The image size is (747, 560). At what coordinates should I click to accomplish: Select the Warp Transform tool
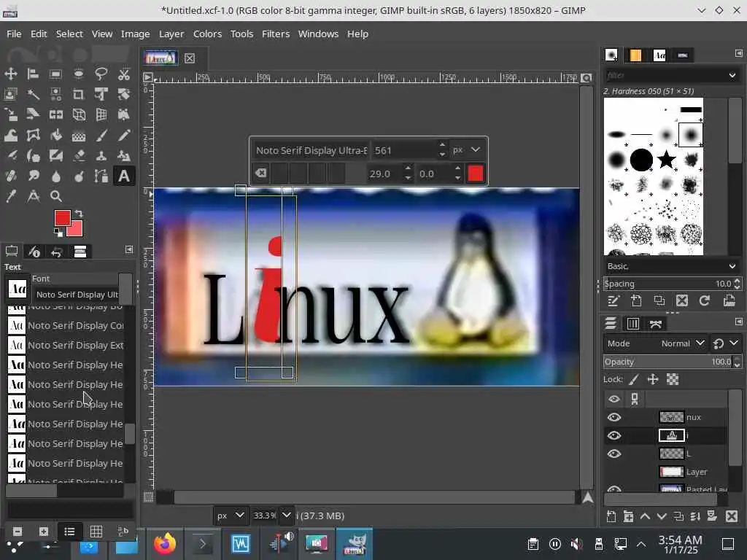(10, 135)
